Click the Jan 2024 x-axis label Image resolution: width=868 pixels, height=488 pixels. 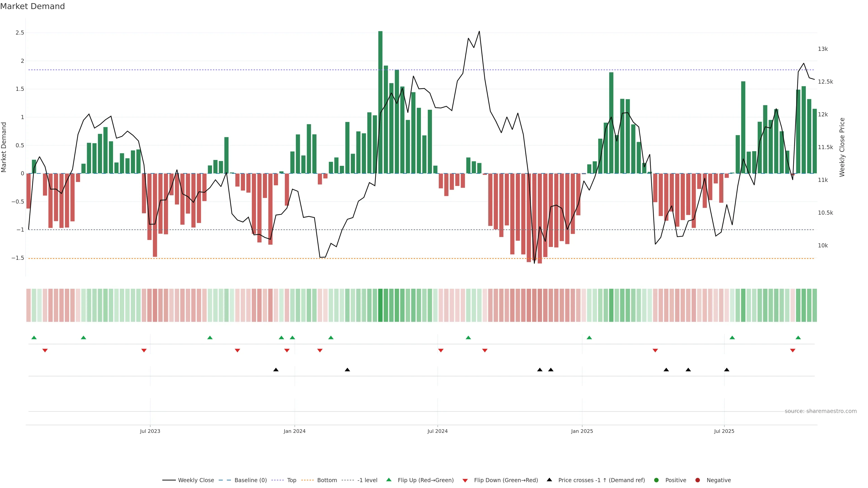point(294,431)
